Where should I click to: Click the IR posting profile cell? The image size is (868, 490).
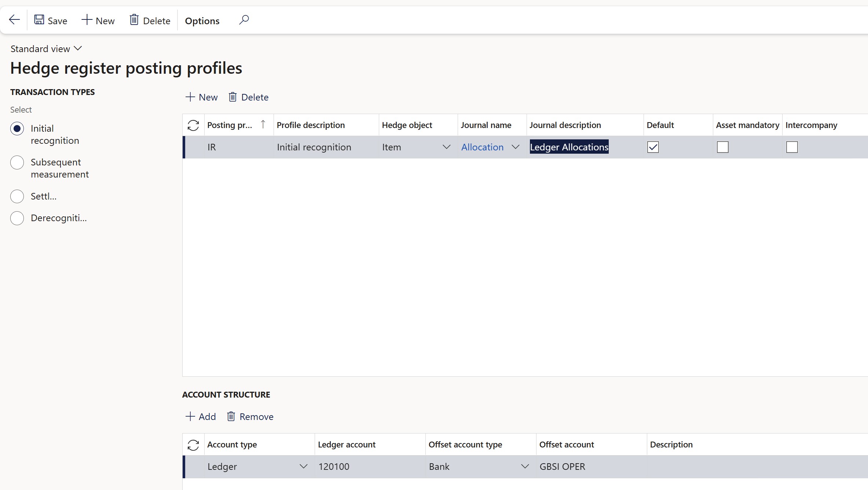click(239, 147)
